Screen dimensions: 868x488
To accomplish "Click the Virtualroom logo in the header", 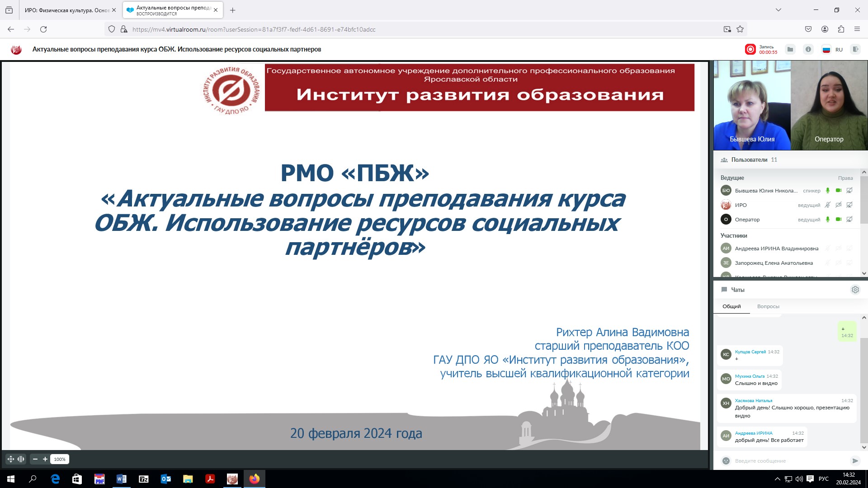I will coord(16,49).
